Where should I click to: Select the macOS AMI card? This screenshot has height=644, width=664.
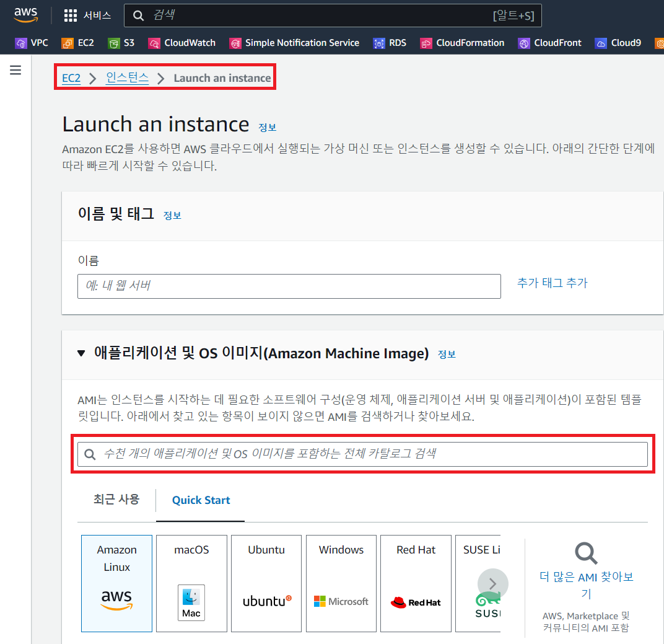(x=191, y=583)
